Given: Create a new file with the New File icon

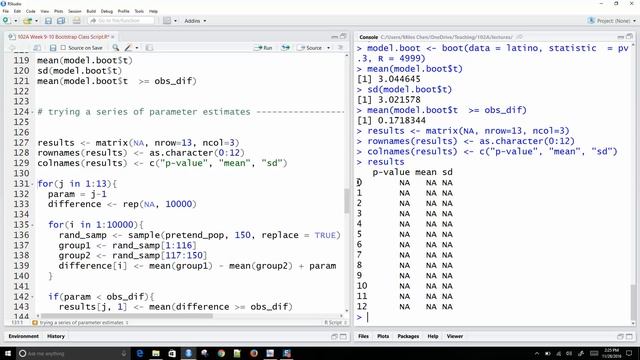Looking at the screenshot, I should click(6, 20).
